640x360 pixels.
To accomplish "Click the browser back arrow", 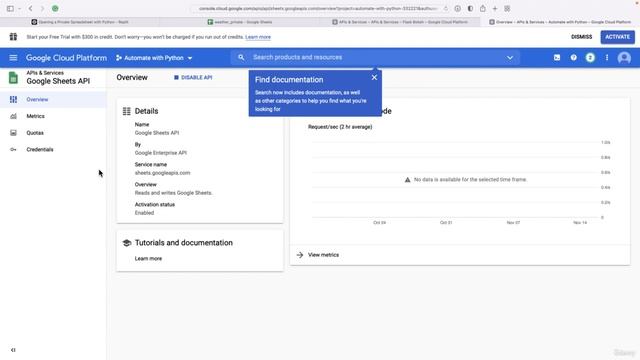I will (x=31, y=8).
